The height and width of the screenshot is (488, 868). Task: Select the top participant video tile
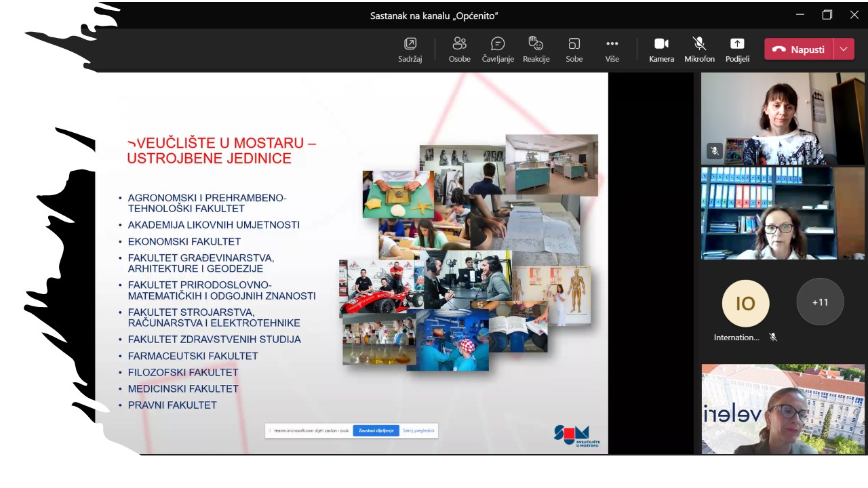[x=783, y=119]
